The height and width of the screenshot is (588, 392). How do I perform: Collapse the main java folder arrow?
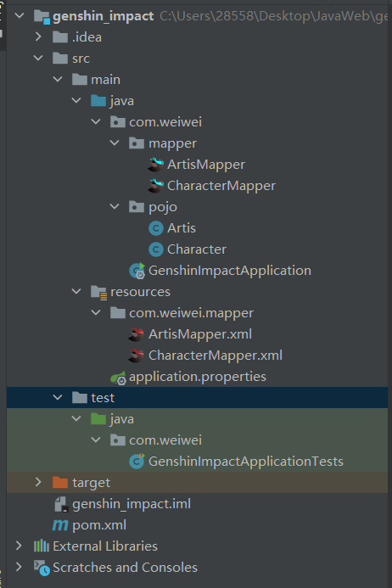click(76, 100)
